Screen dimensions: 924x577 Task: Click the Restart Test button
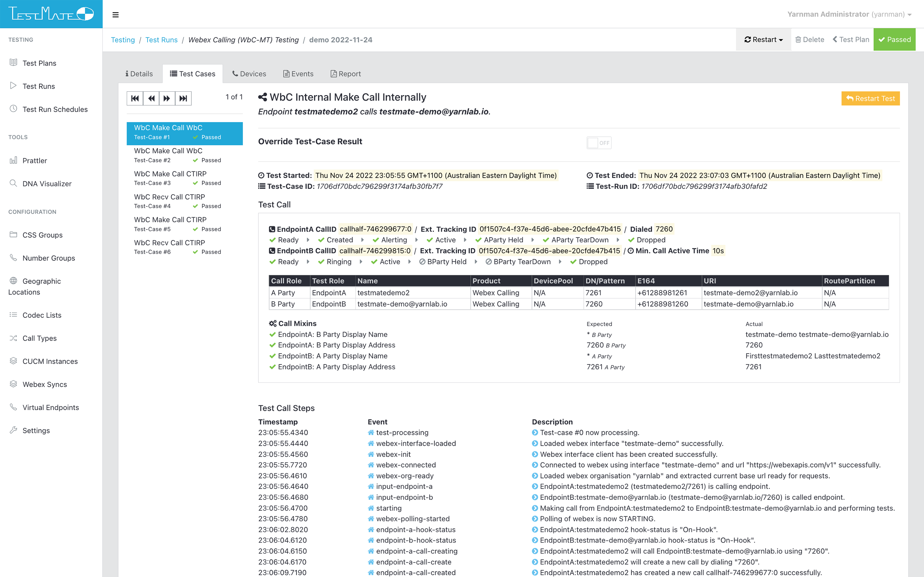point(870,98)
